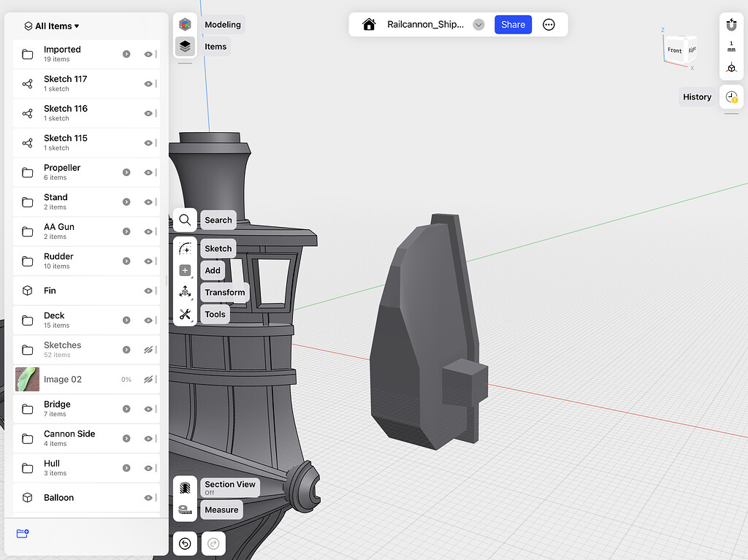Toggle visibility of the Fin item
The width and height of the screenshot is (748, 560).
pos(149,291)
